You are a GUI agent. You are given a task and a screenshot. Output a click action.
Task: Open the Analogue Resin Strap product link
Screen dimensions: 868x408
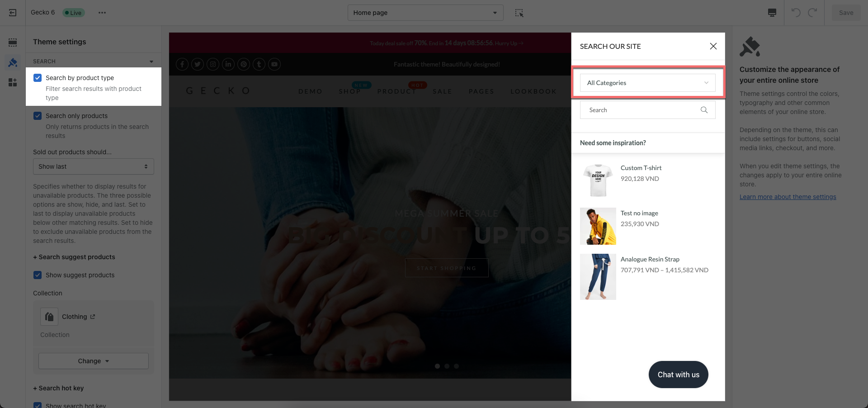coord(650,259)
